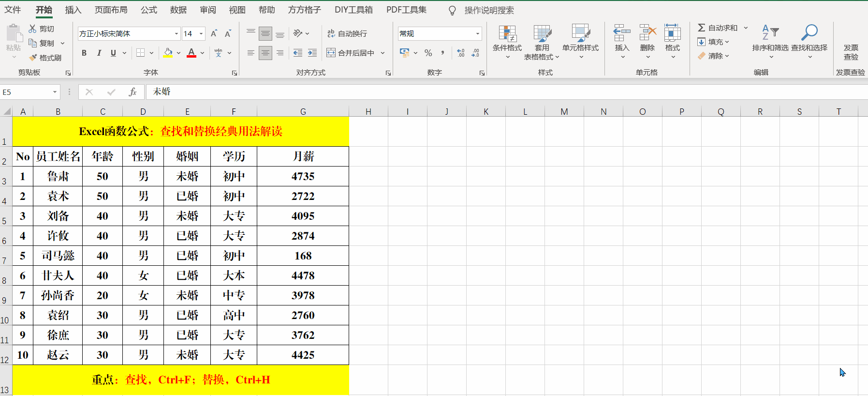Decrease indent icon in alignment group
The image size is (868, 396).
(x=298, y=53)
